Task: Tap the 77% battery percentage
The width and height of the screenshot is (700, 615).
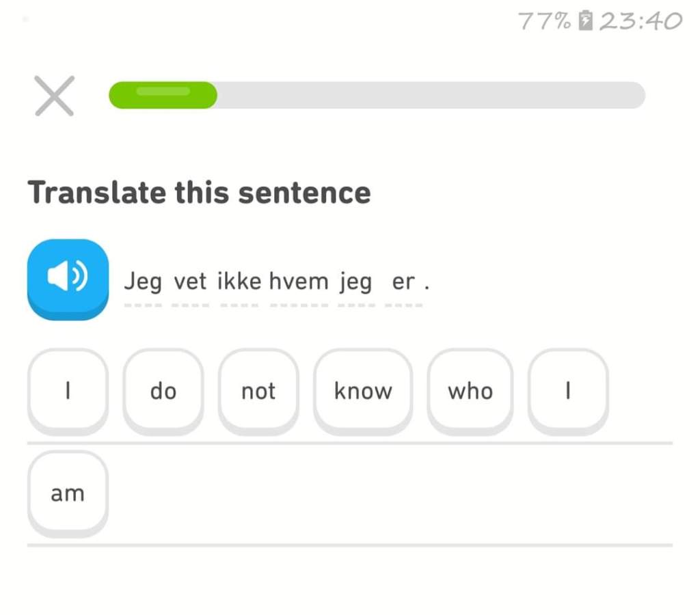Action: click(x=543, y=21)
